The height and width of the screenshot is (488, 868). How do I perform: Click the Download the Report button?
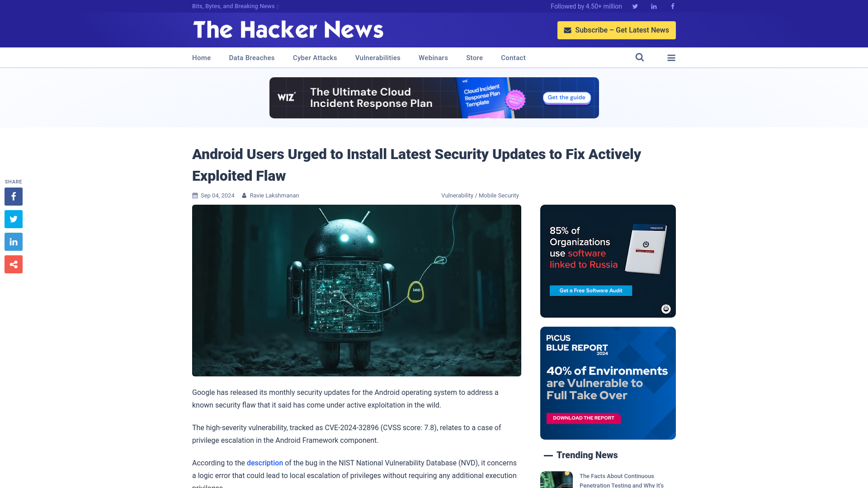(x=584, y=418)
